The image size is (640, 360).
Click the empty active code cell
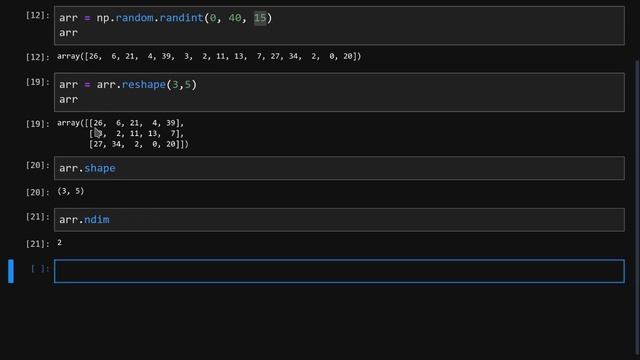click(x=339, y=271)
